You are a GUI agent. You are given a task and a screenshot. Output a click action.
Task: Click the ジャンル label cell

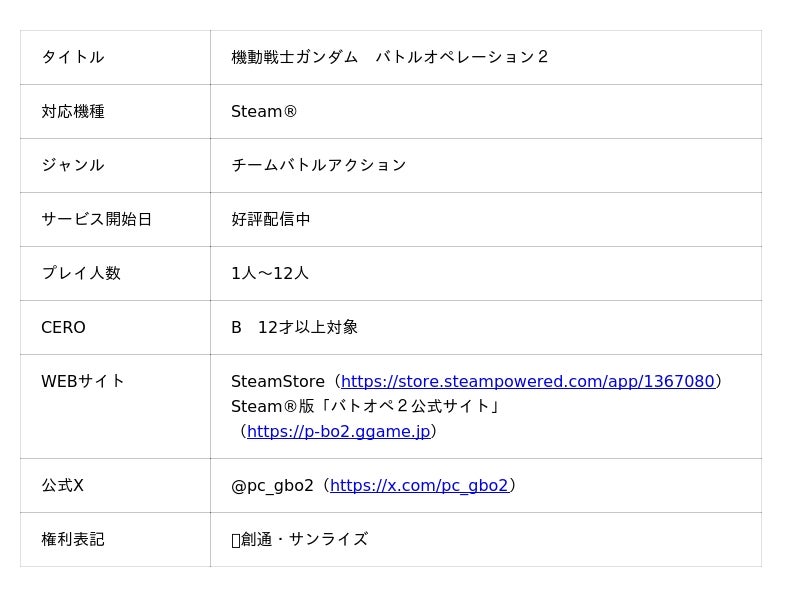(73, 165)
